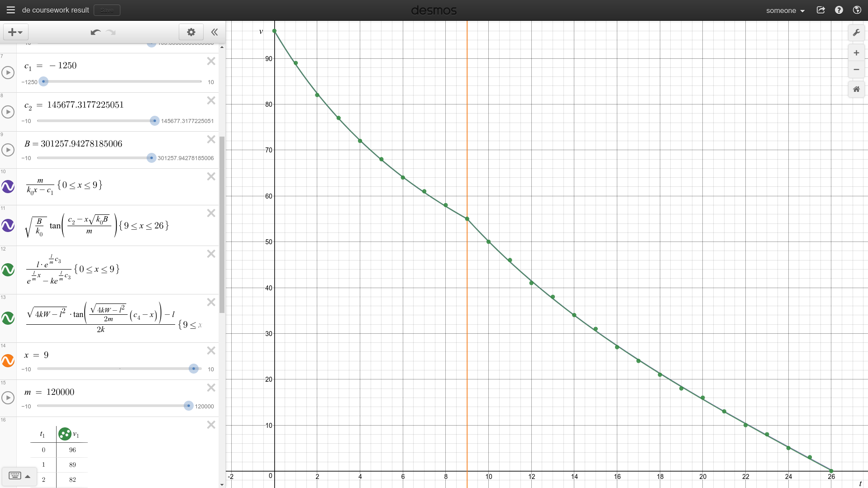Select the m = 120000 expression field
The height and width of the screenshot is (488, 868).
point(118,398)
